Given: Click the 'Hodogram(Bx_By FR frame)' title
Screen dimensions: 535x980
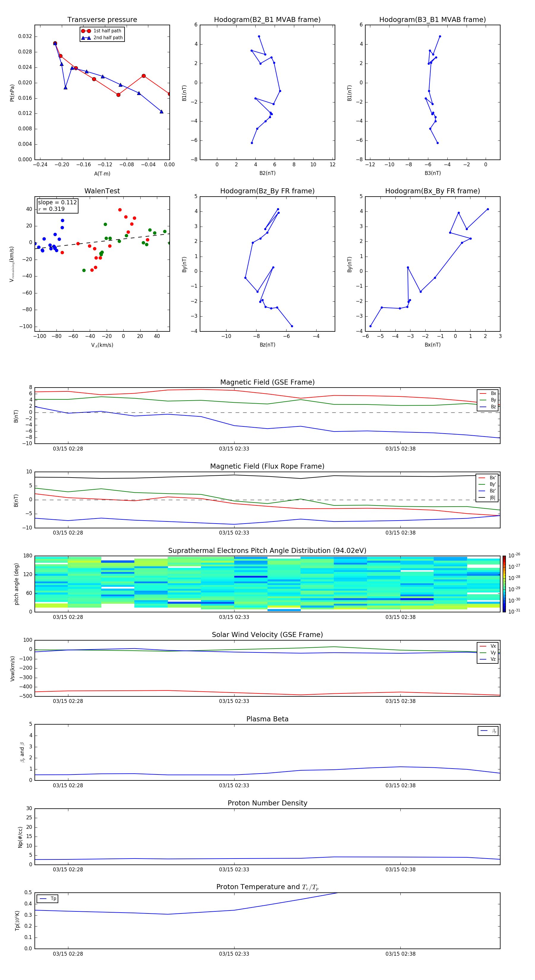Looking at the screenshot, I should (x=432, y=191).
